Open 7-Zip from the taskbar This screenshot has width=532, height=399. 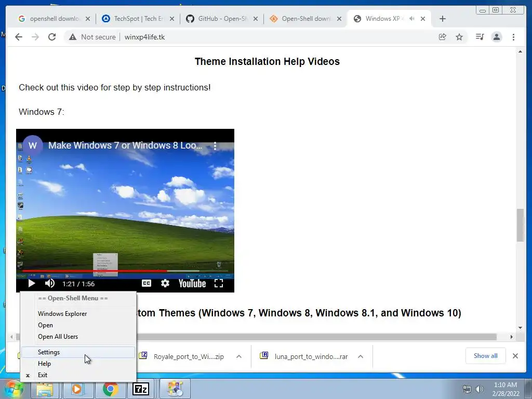click(x=141, y=389)
